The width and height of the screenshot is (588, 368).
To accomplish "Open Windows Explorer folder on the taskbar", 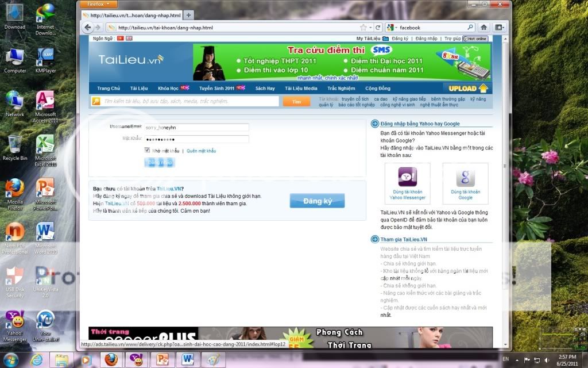I will pos(61,360).
